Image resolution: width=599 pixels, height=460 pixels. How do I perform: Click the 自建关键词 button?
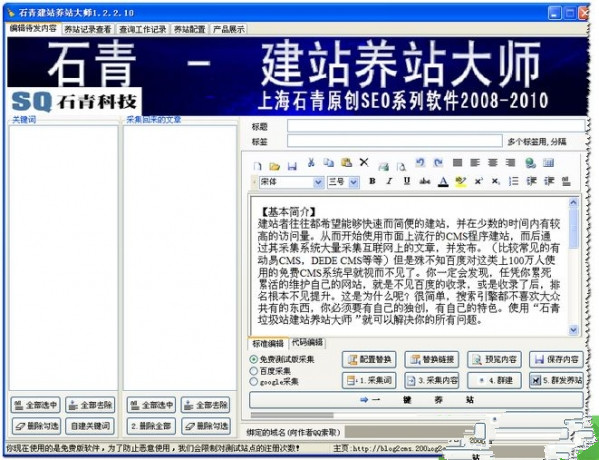[x=90, y=426]
